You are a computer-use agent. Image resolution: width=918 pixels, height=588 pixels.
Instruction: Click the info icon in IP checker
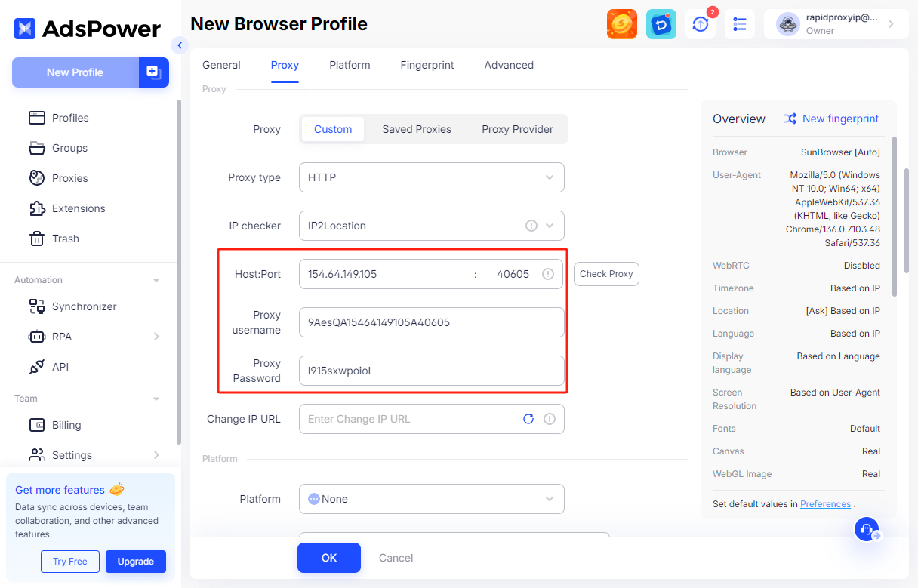point(531,226)
